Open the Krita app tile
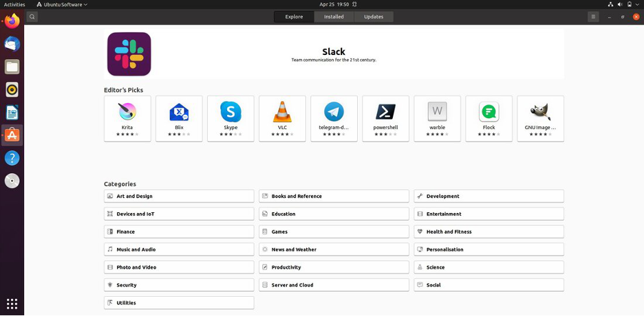The height and width of the screenshot is (316, 644). tap(127, 119)
